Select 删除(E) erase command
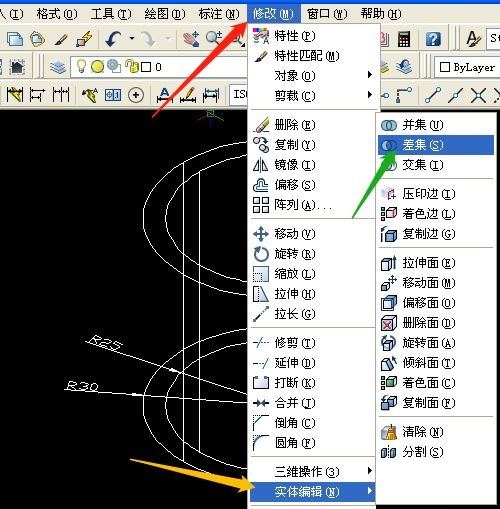The height and width of the screenshot is (509, 500). pos(314,125)
